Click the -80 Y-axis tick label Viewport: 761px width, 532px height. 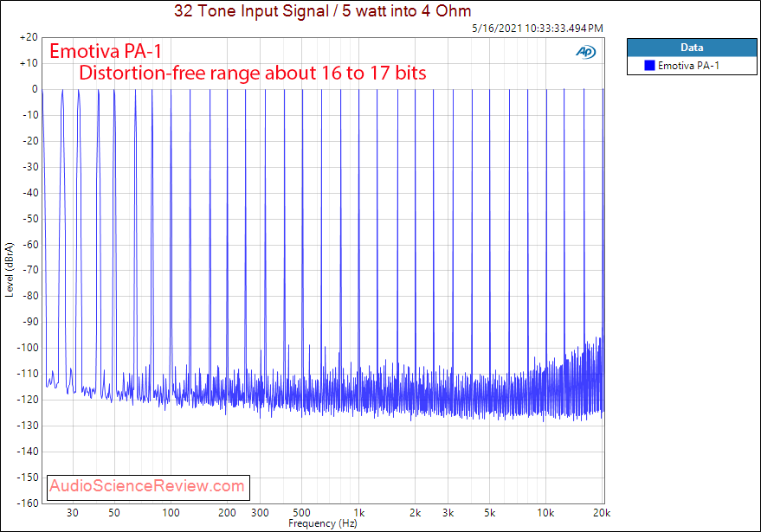30,296
